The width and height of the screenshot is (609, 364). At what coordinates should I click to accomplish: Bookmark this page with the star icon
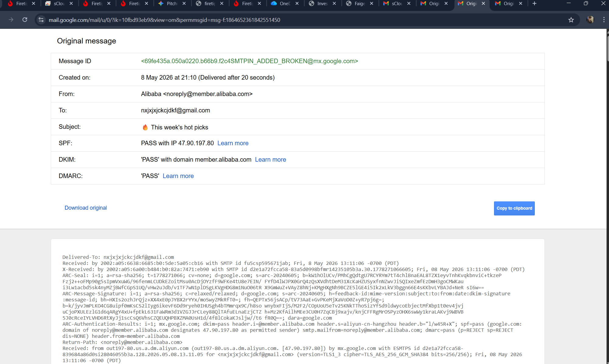pyautogui.click(x=571, y=20)
